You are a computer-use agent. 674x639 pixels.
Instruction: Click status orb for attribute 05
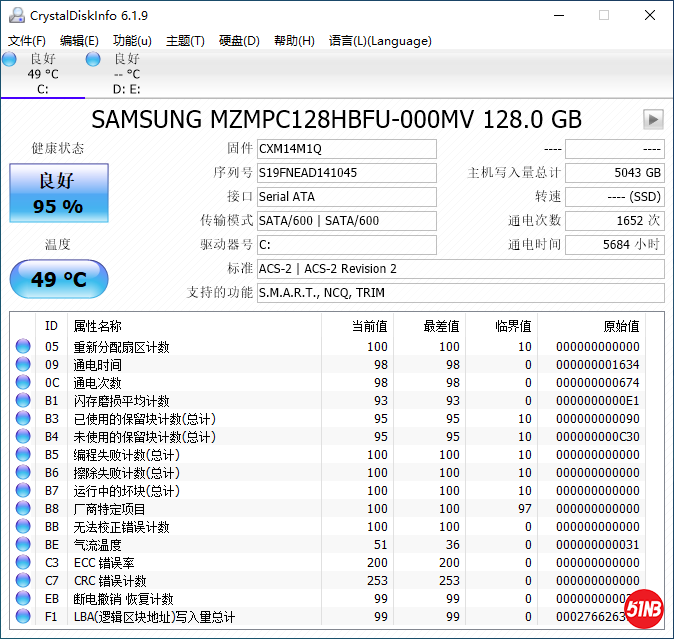23,347
